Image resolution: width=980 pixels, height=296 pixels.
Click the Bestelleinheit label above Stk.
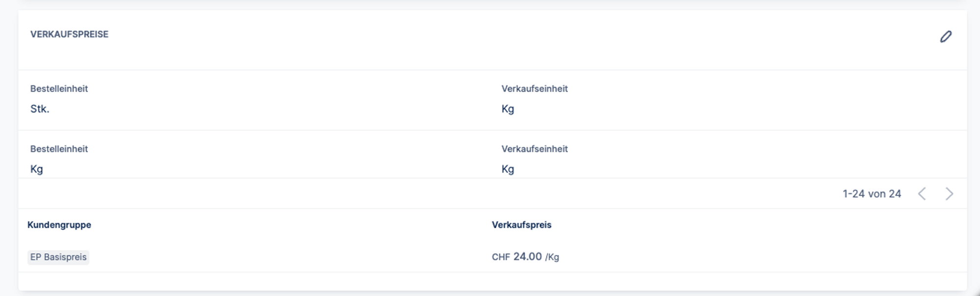59,89
